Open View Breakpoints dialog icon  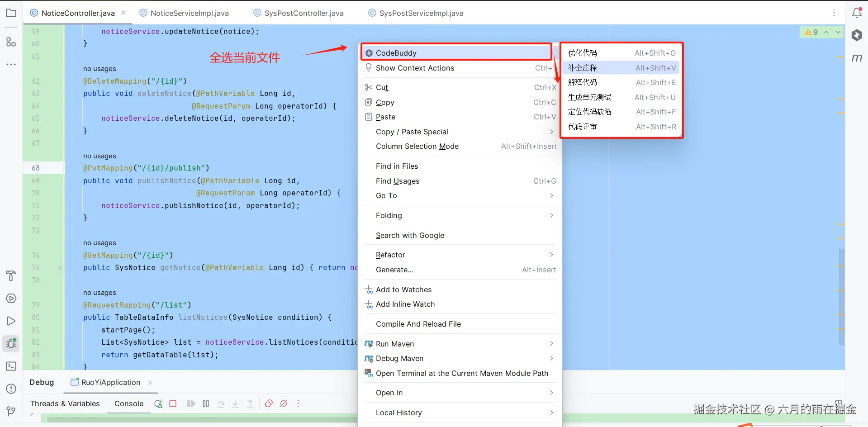point(269,403)
